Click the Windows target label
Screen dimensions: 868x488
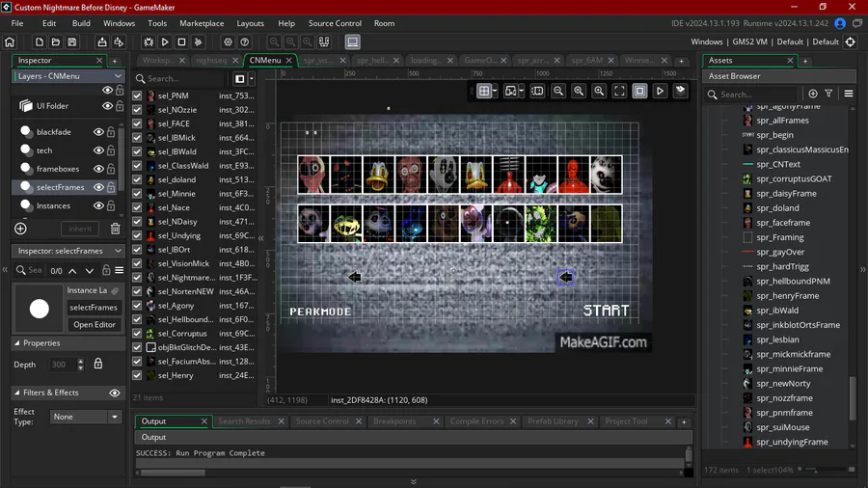coord(707,42)
